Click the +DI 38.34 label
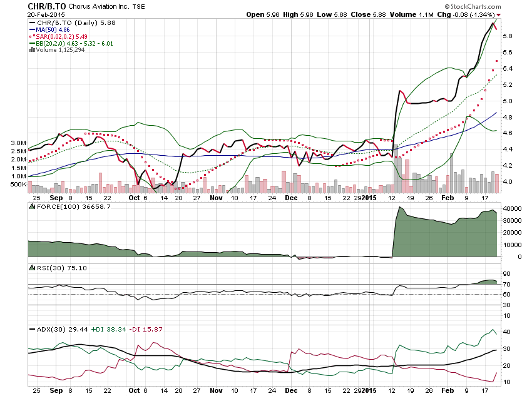Viewport: 532px width, 396px height. (x=108, y=329)
